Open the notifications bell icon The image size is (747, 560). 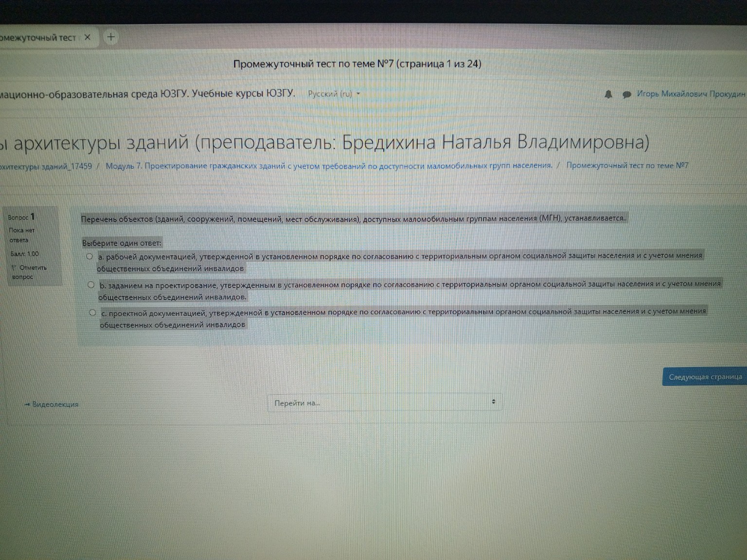click(x=608, y=94)
